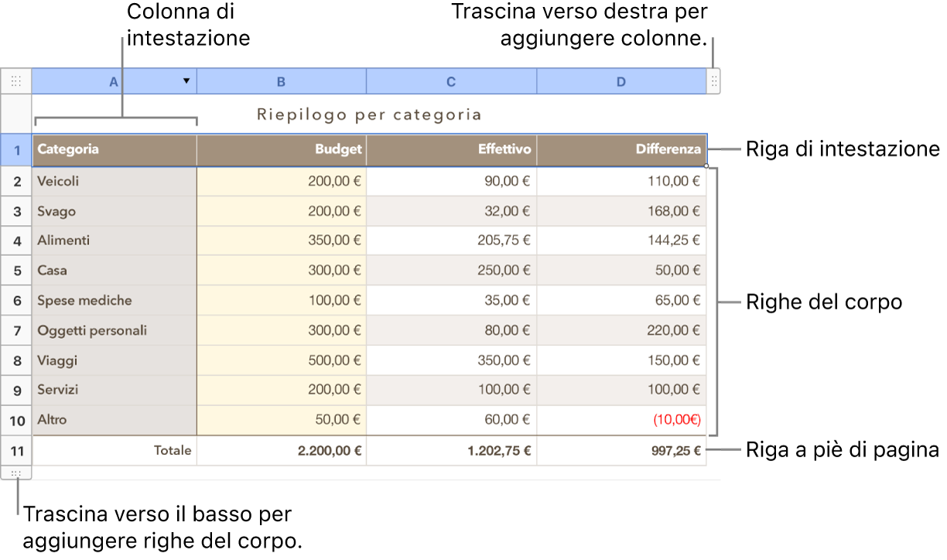
Task: Click the Budget header cell
Action: pos(282,150)
